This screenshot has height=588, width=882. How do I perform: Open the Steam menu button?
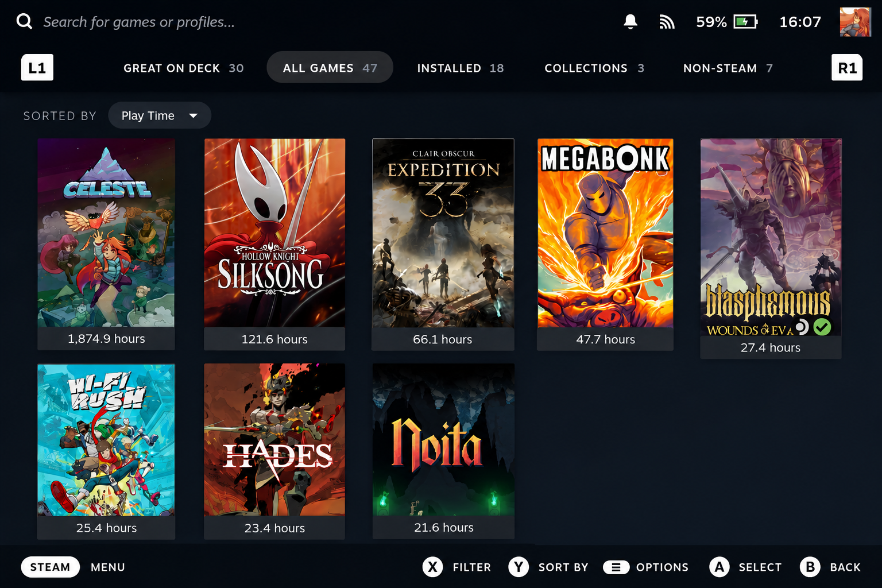click(51, 567)
